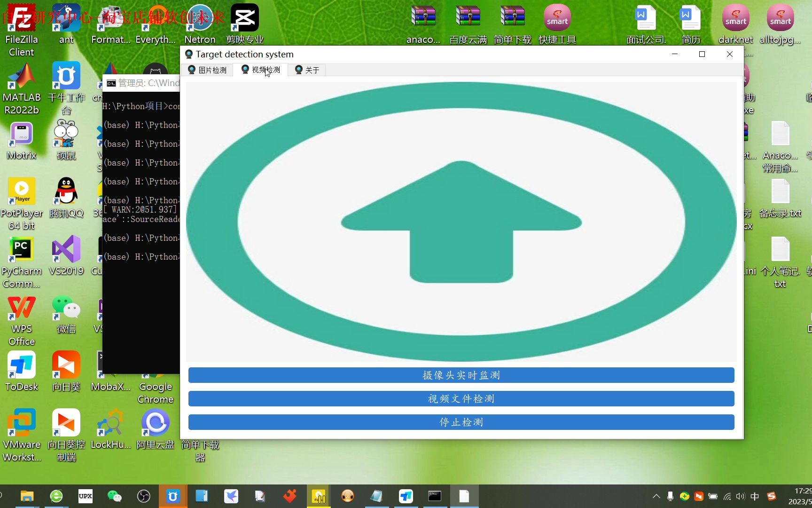Toggle the 中 input method indicator
Screen dimensions: 812x508
755,496
